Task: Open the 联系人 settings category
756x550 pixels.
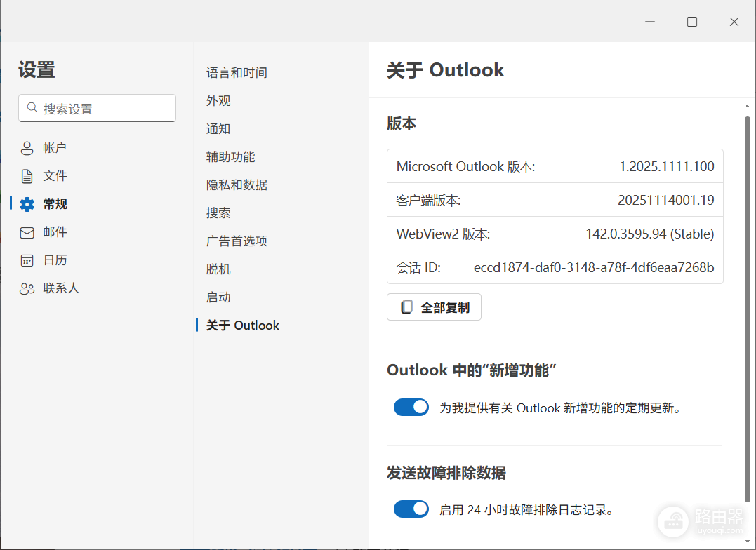Action: 61,288
